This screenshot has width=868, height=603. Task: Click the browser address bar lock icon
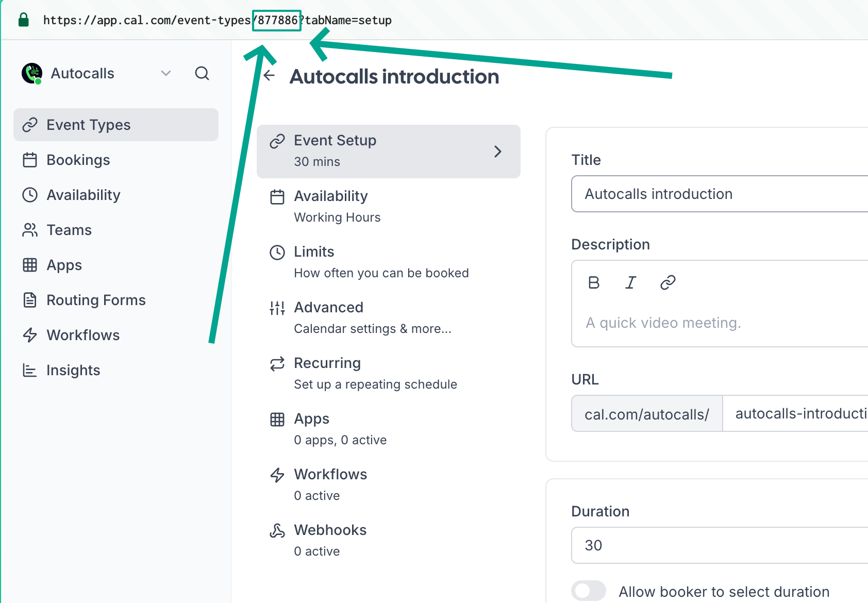click(x=23, y=20)
